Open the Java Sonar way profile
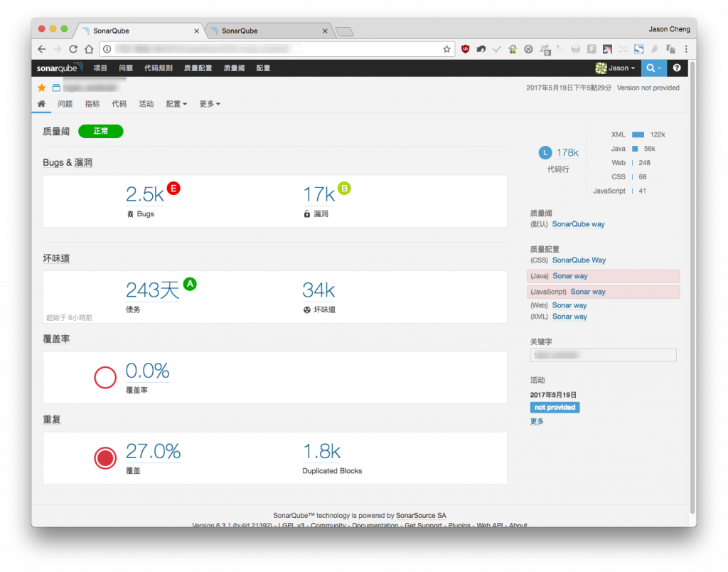This screenshot has width=728, height=572. [x=570, y=276]
